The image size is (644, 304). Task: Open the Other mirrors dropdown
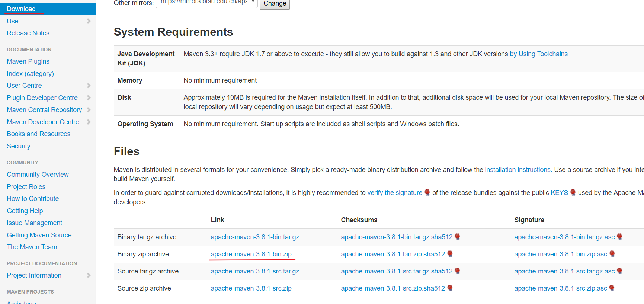tap(206, 3)
